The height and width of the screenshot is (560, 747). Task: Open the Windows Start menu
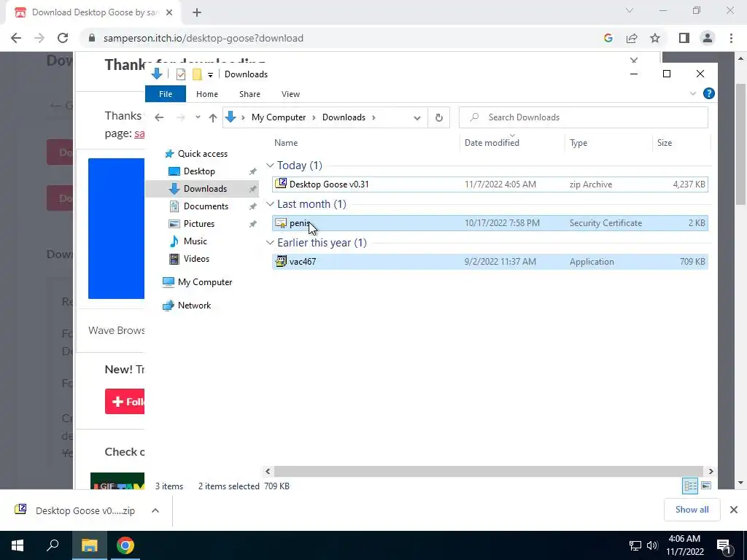(18, 545)
